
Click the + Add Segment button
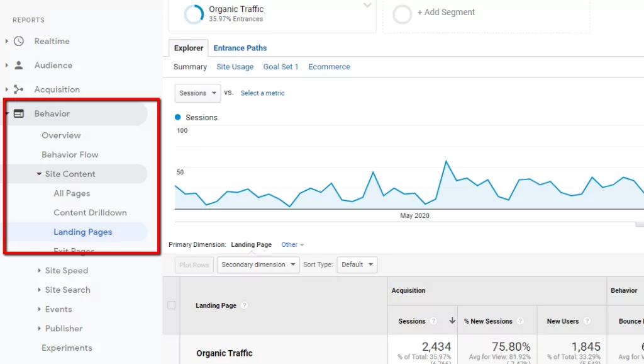tap(446, 13)
